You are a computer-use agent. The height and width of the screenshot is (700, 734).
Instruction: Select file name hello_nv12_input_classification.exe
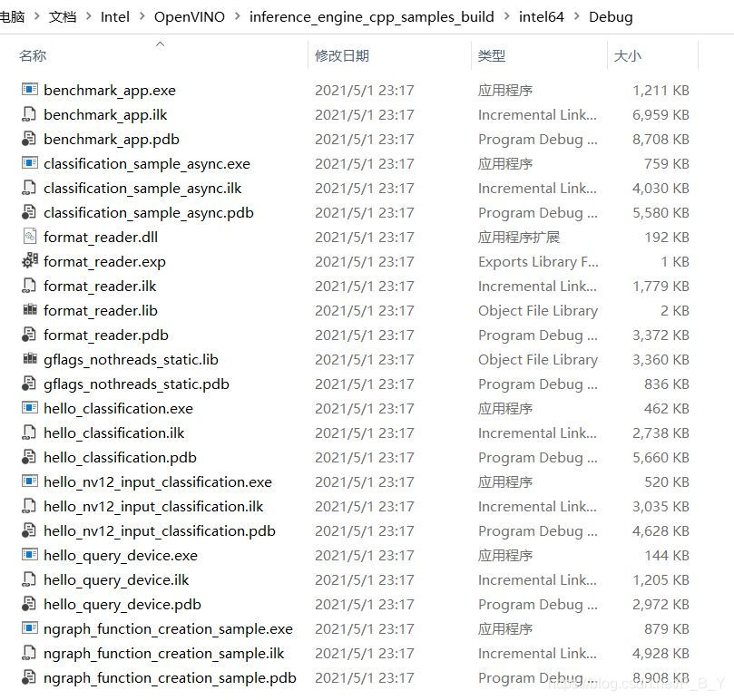tap(157, 481)
